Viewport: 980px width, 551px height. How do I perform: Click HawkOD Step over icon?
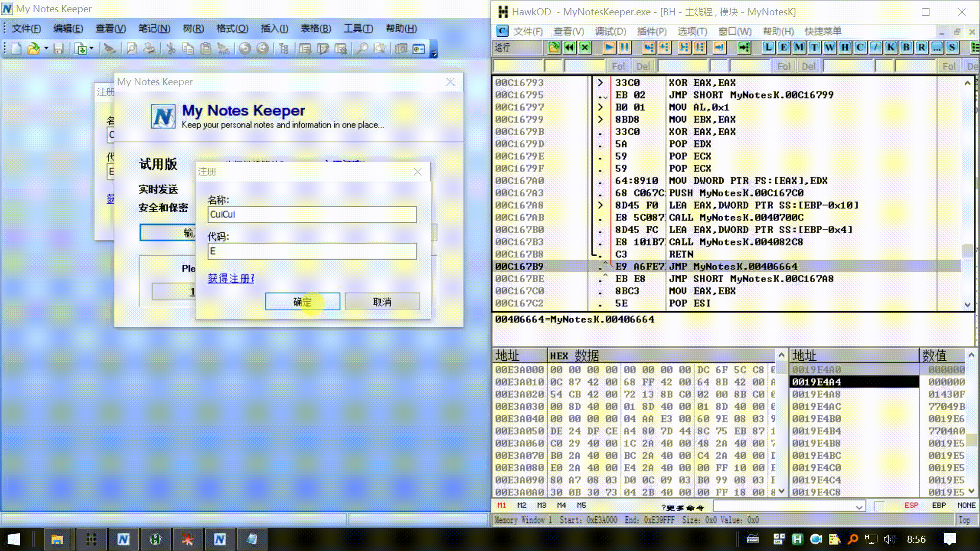point(664,47)
